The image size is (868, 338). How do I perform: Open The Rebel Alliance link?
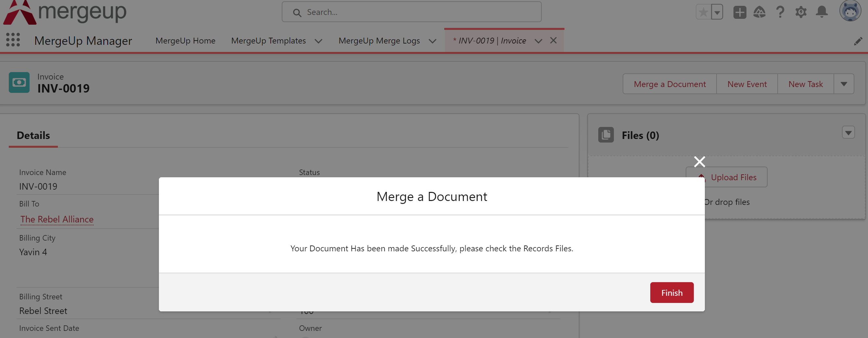[x=57, y=219]
